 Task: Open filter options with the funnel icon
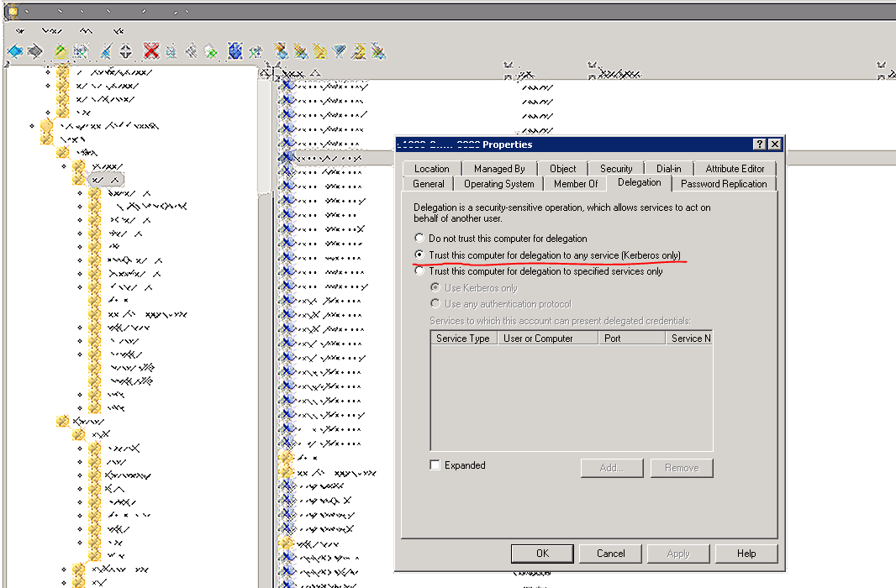coord(340,51)
